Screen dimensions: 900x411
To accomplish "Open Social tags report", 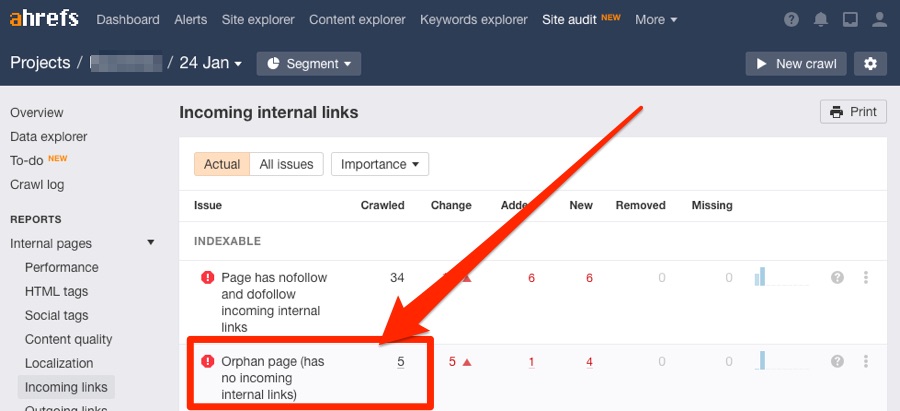I will click(x=56, y=316).
